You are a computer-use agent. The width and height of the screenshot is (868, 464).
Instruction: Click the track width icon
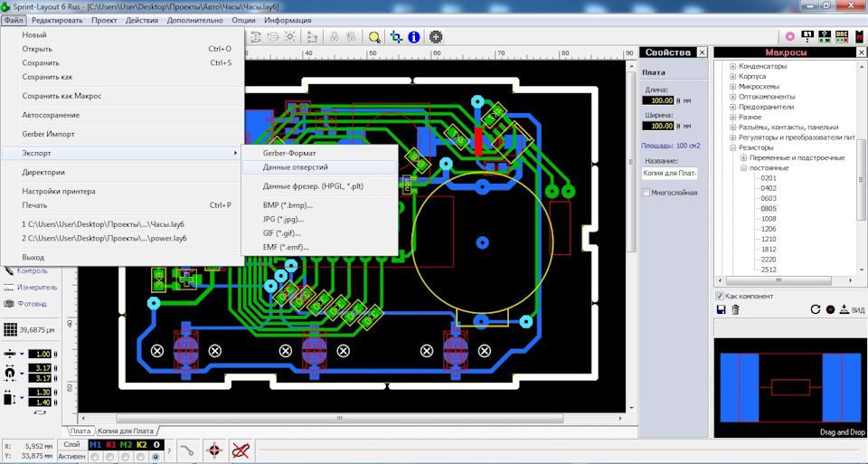click(x=10, y=354)
